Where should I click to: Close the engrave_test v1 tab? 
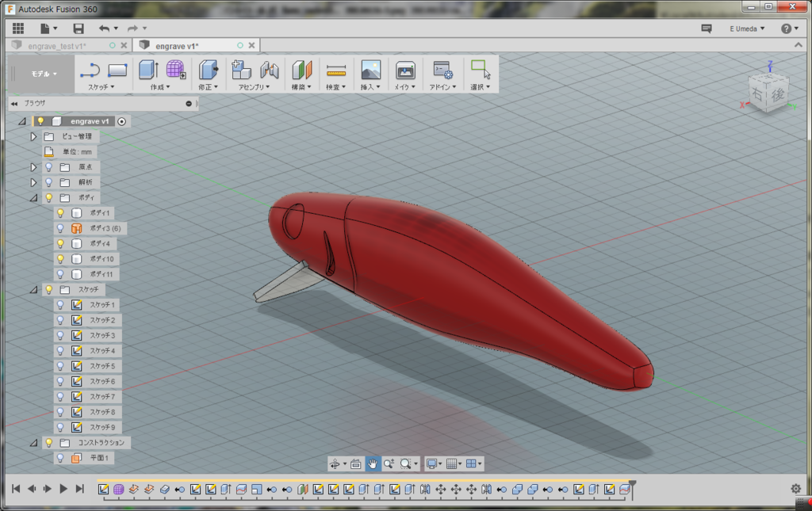124,45
